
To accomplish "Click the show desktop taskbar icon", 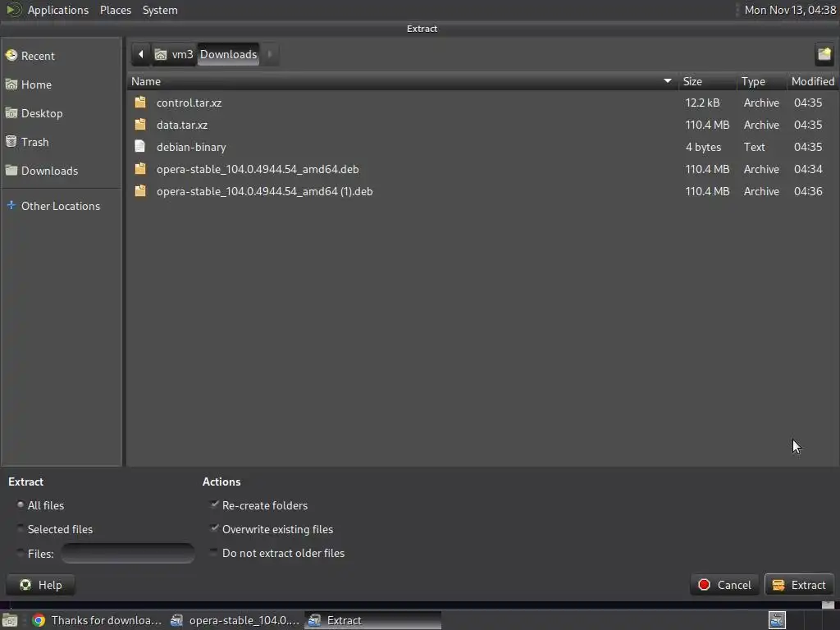I will point(10,620).
